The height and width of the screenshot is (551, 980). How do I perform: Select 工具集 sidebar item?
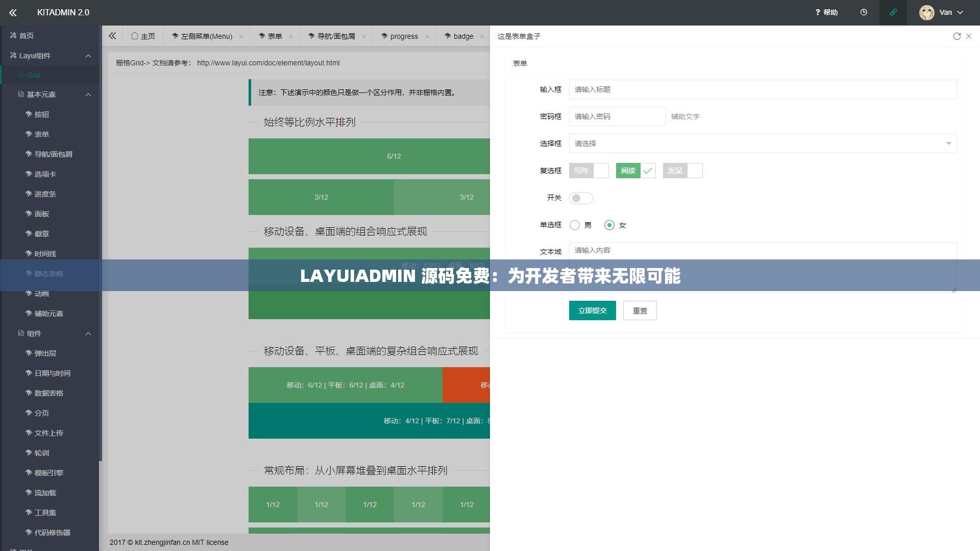(x=50, y=513)
